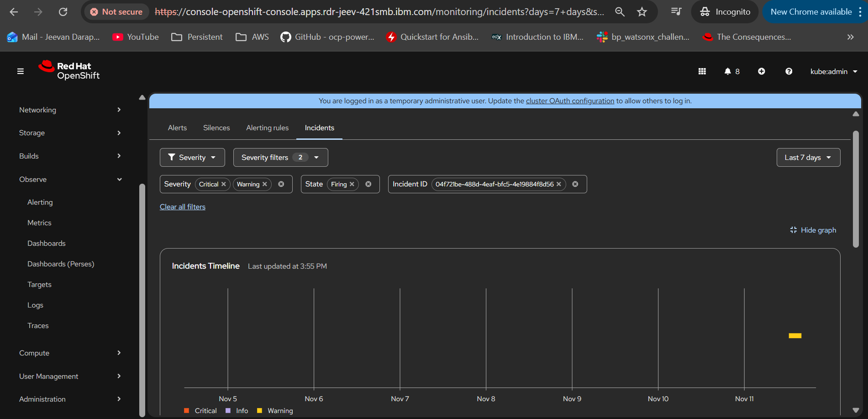This screenshot has height=419, width=868.
Task: Click the Clear all filters link
Action: tap(183, 207)
